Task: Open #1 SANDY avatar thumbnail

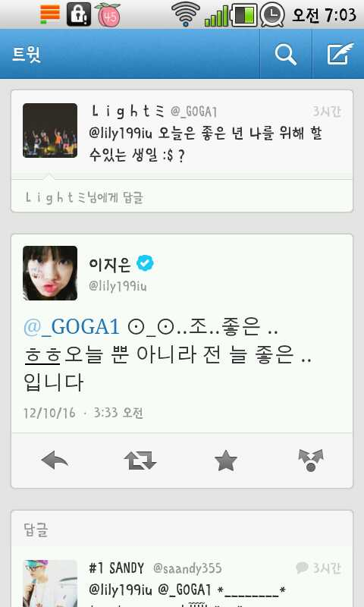Action: (x=50, y=583)
